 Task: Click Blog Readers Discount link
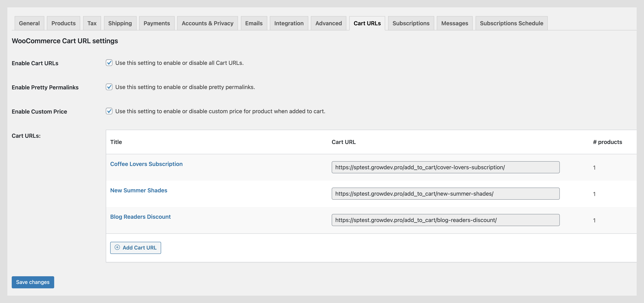click(x=140, y=217)
